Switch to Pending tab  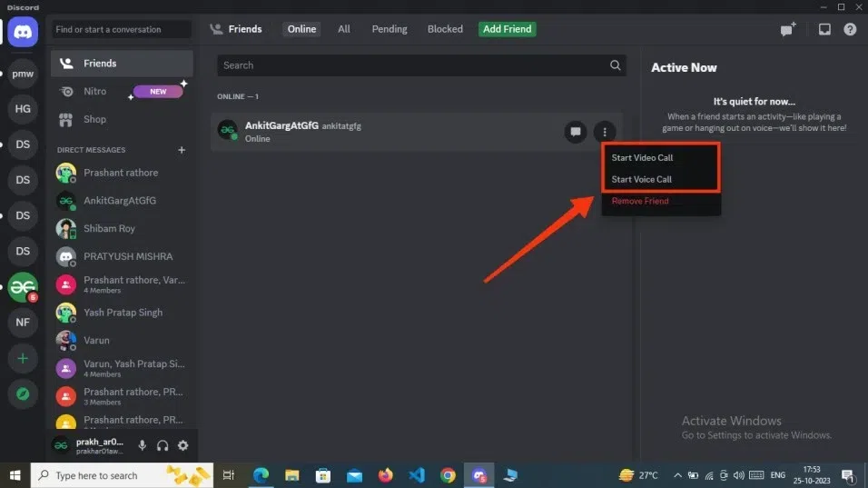[x=390, y=29]
